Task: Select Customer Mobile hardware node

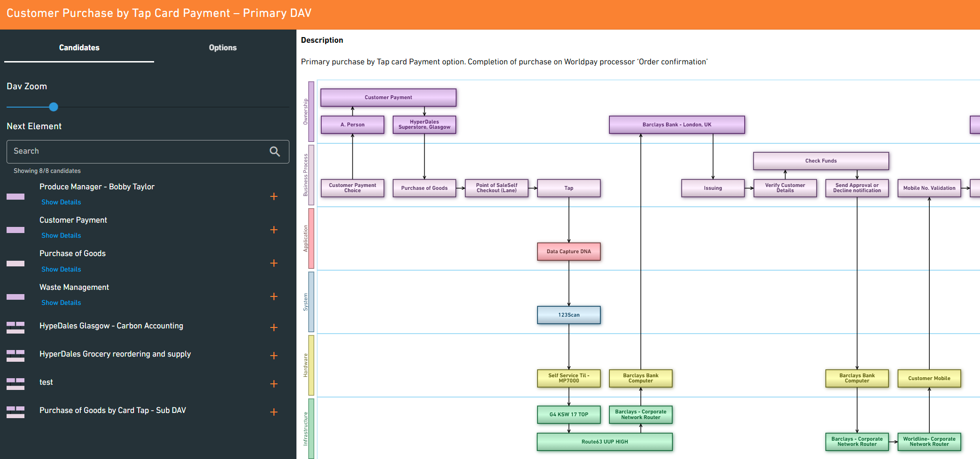Action: pyautogui.click(x=929, y=378)
